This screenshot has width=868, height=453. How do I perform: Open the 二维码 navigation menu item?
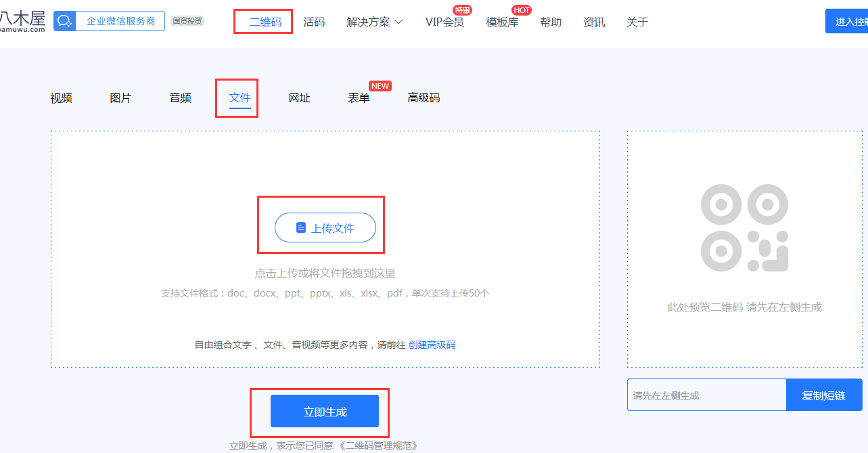(x=265, y=22)
